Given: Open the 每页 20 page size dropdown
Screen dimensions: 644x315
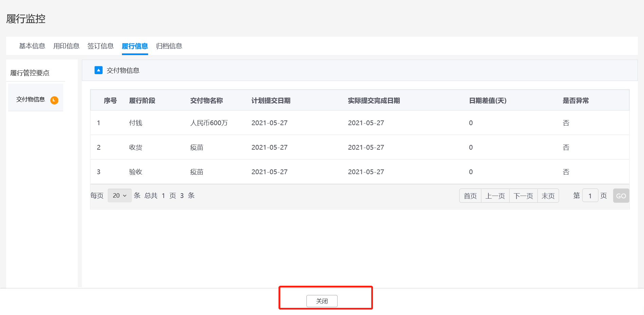Looking at the screenshot, I should [120, 196].
